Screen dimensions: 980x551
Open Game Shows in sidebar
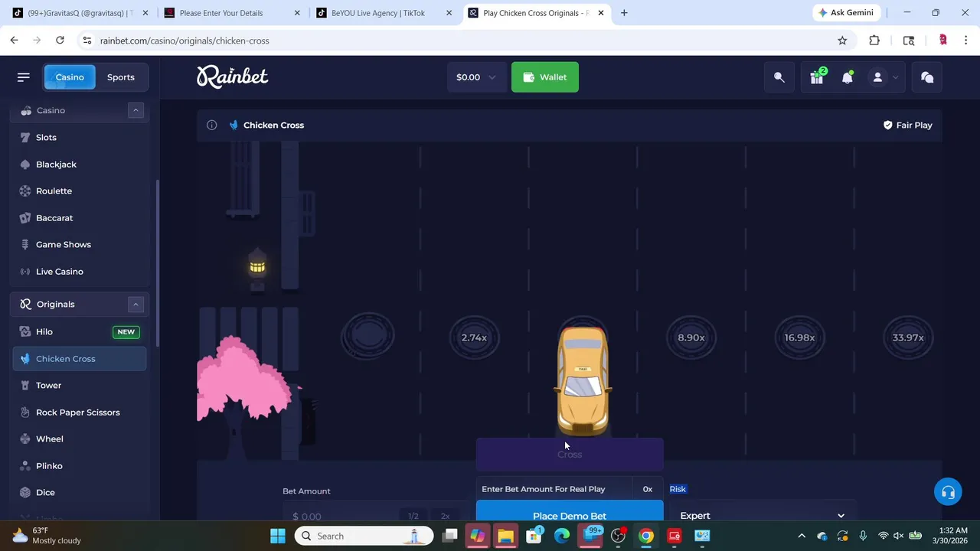click(80, 244)
